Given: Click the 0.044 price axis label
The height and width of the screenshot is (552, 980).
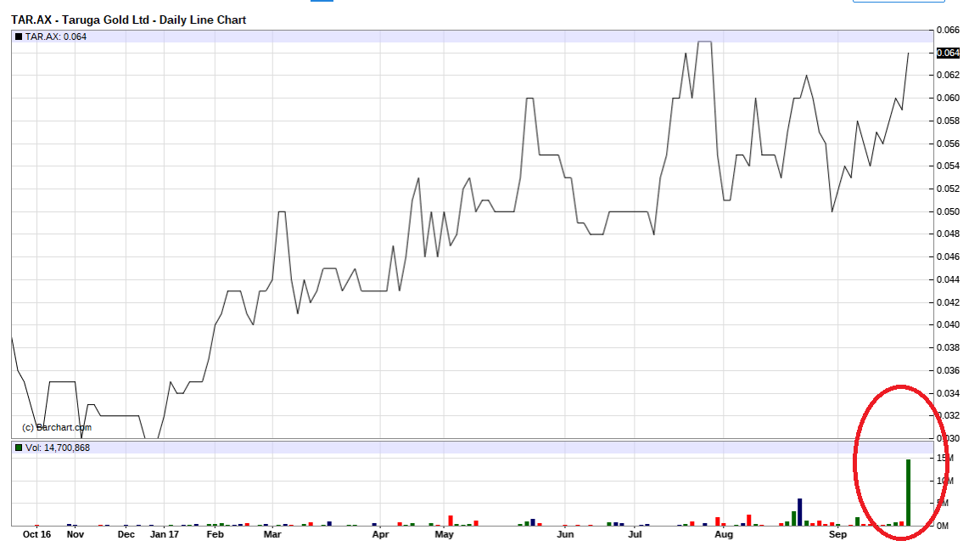Looking at the screenshot, I should (948, 279).
